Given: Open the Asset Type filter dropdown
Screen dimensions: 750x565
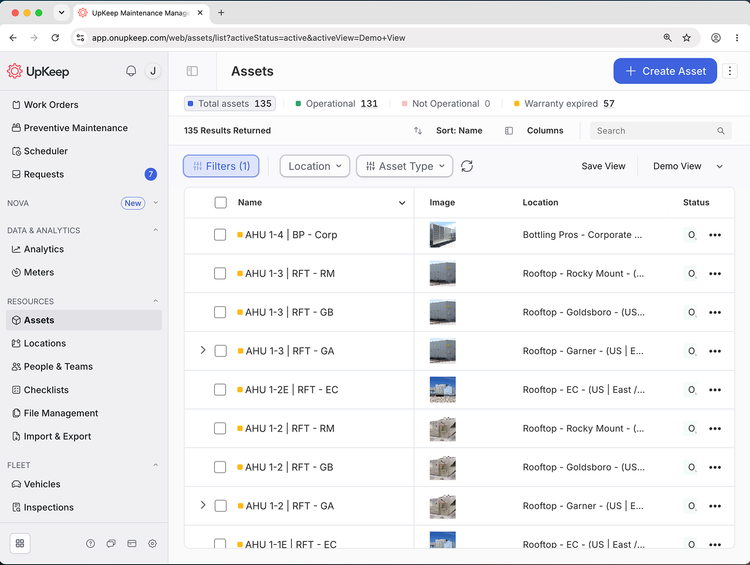Looking at the screenshot, I should 405,166.
